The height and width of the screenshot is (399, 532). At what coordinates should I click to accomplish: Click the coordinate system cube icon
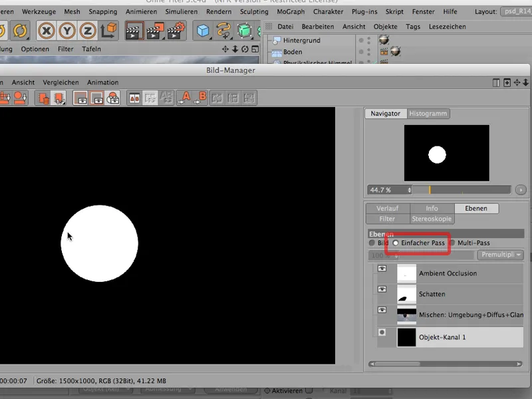point(108,31)
